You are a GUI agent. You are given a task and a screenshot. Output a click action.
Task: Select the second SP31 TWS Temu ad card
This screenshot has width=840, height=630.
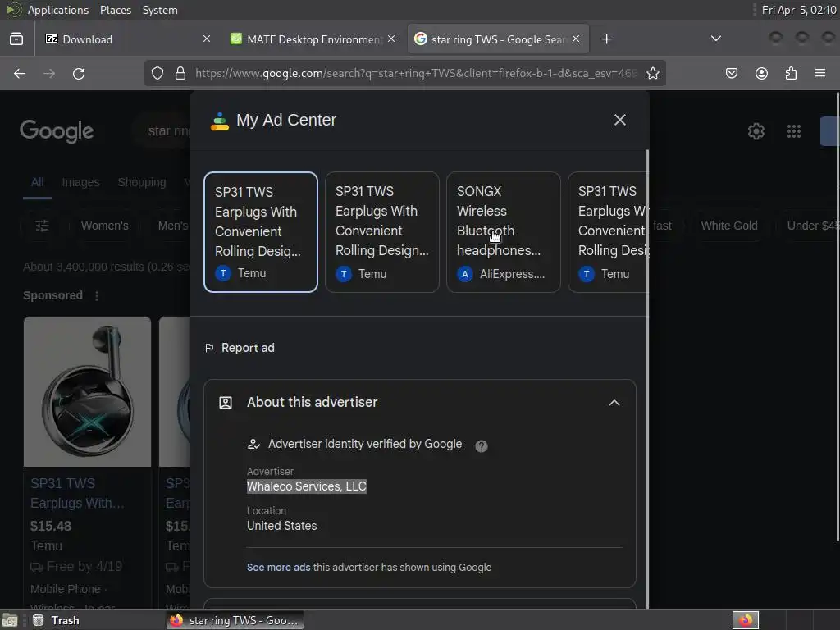[x=382, y=232]
